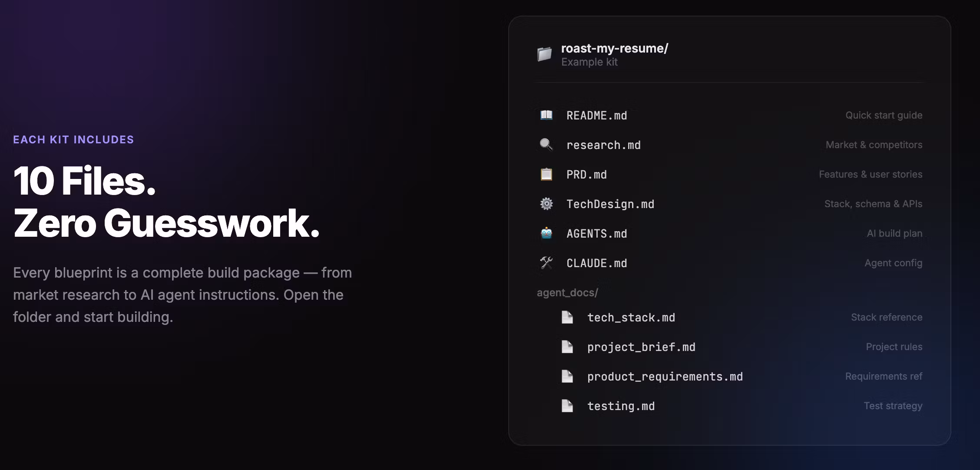Click the folder icon beside roast-my-resume/
The height and width of the screenshot is (470, 980).
pyautogui.click(x=544, y=54)
